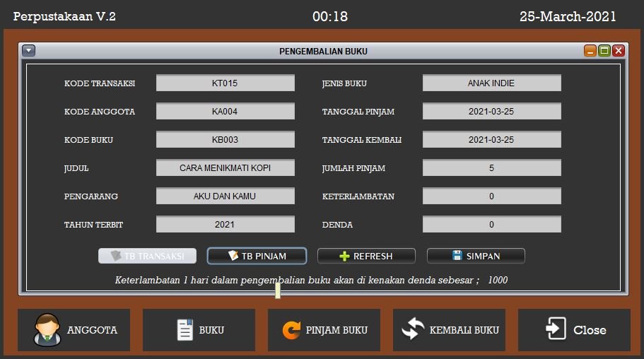644x359 pixels.
Task: Minimize the Pengembalian Buku window
Action: pyautogui.click(x=590, y=51)
